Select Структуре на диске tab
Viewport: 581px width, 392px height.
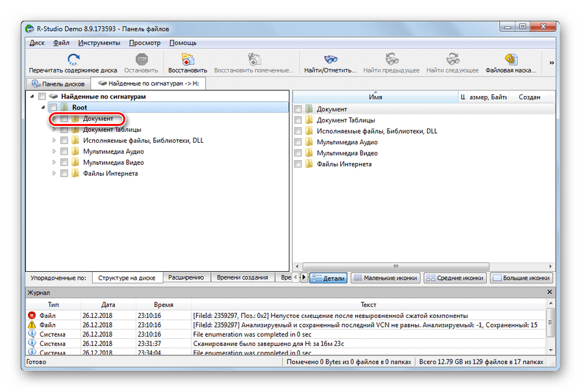[x=127, y=278]
